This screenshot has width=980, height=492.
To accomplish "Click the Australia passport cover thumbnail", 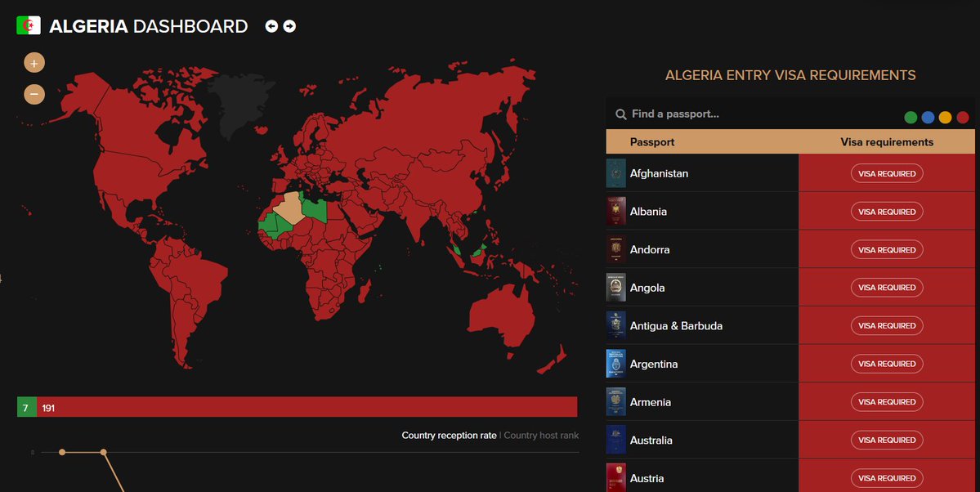I will click(x=615, y=441).
